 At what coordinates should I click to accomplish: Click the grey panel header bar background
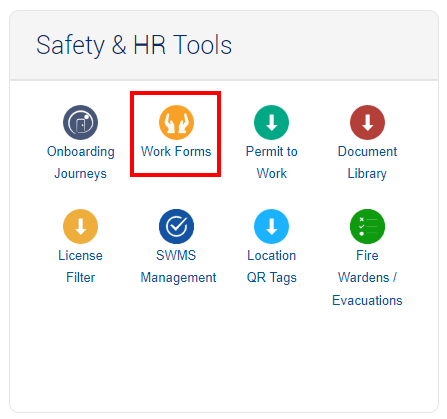pos(333,45)
